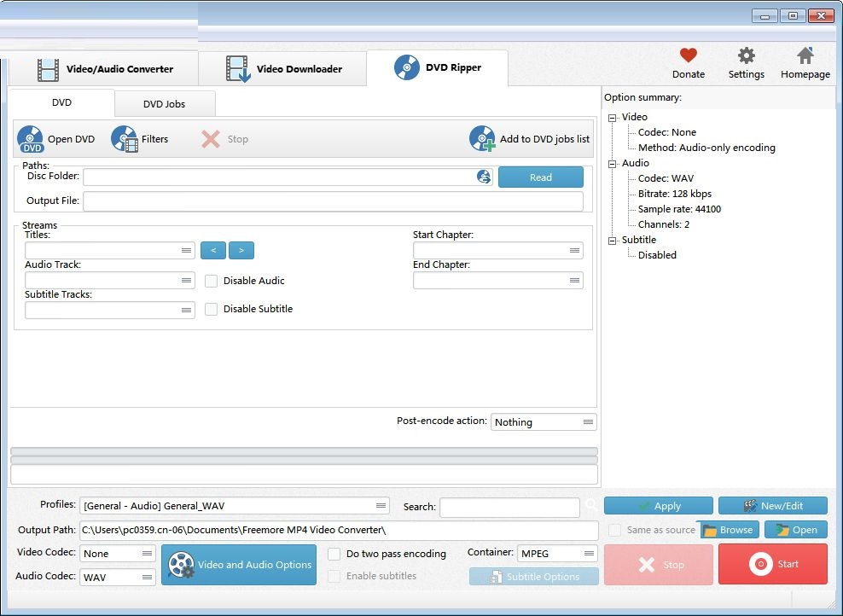Open the Filters toolbar item
843x616 pixels.
[140, 139]
